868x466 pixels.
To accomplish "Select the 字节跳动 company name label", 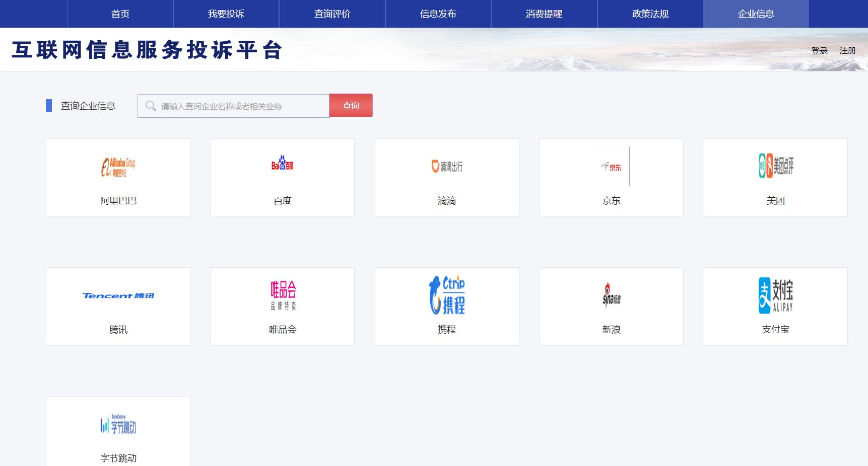I will tap(118, 458).
